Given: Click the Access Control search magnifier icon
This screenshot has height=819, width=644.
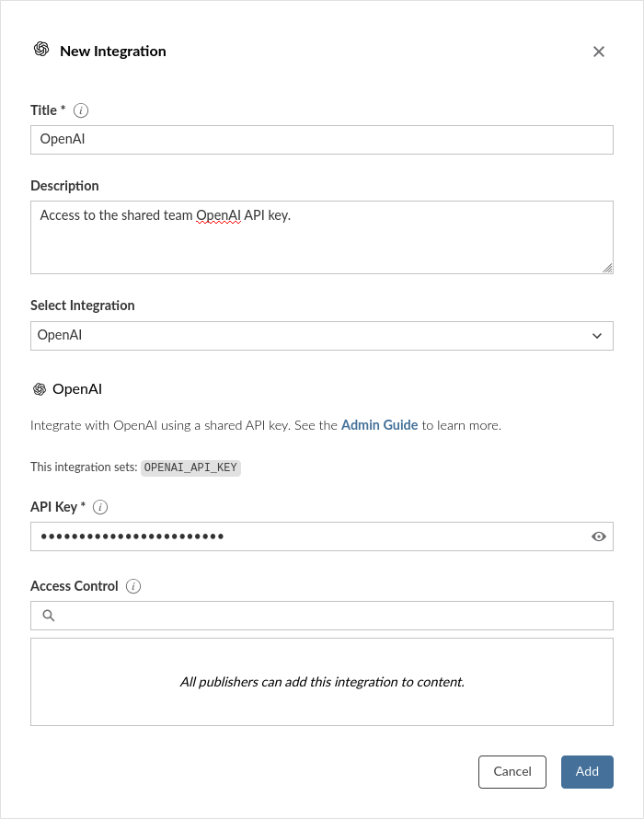Looking at the screenshot, I should point(49,616).
